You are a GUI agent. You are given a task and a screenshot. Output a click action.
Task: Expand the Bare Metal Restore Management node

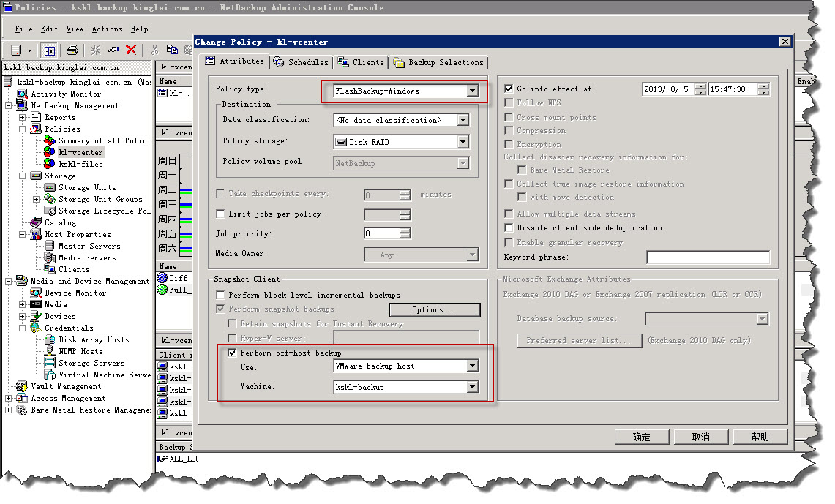coord(9,410)
